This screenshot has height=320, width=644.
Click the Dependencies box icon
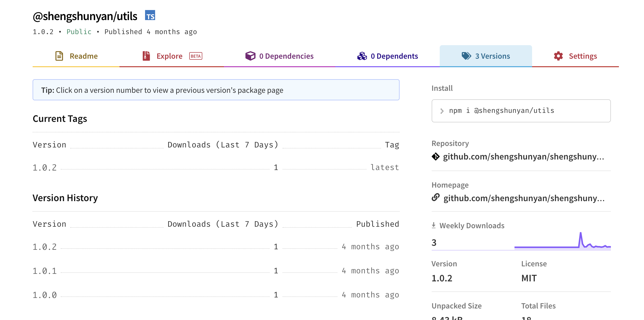pyautogui.click(x=250, y=56)
